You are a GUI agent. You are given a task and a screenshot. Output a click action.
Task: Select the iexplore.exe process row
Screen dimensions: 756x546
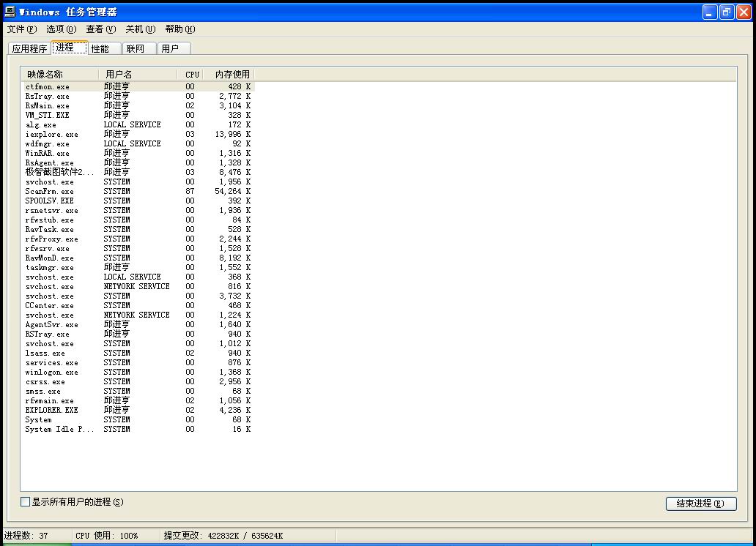51,135
